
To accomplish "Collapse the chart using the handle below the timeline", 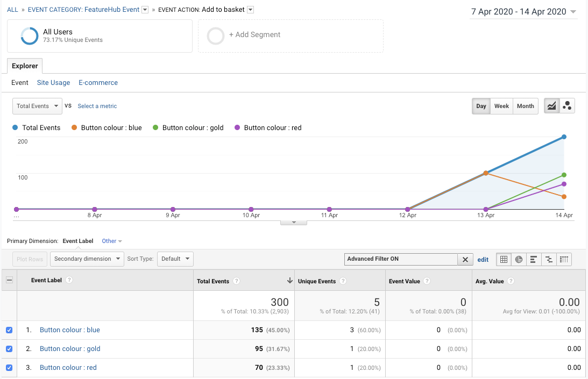I will pos(293,221).
